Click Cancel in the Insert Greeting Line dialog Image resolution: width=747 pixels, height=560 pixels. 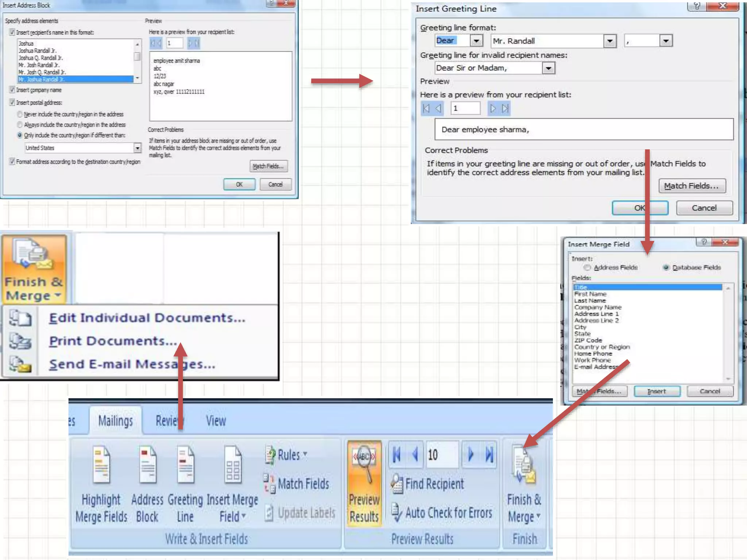click(x=704, y=208)
